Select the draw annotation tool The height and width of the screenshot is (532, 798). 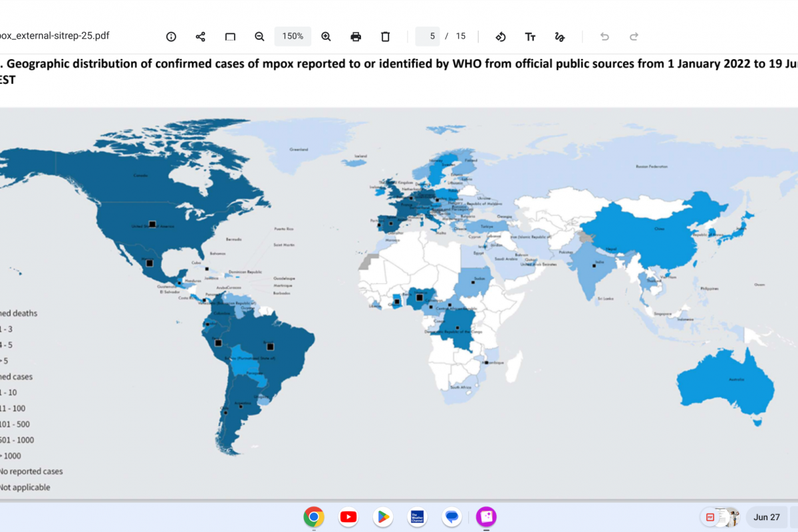pos(559,37)
